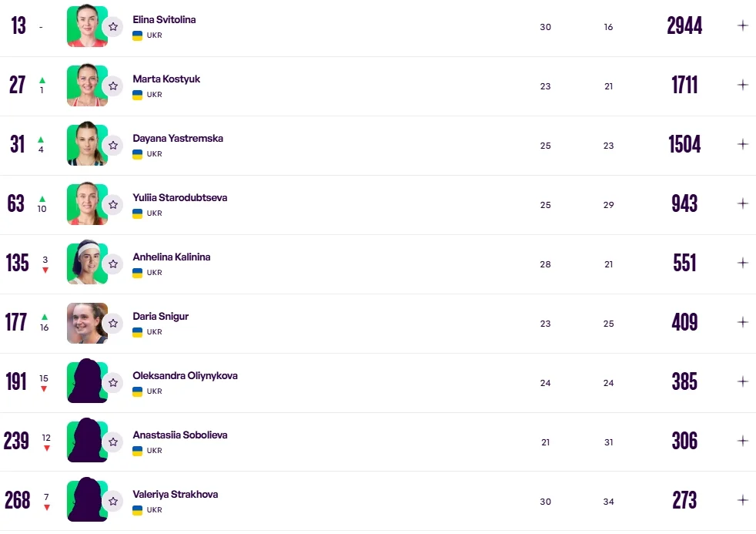Click Marta Kostyuk's profile photo
Viewport: 756px width, 534px height.
click(86, 85)
